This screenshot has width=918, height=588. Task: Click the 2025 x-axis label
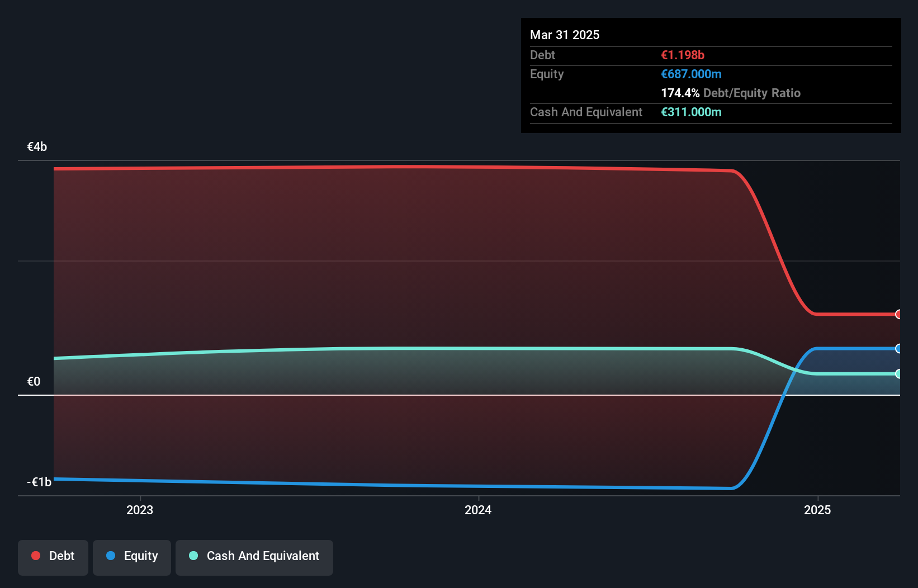click(817, 510)
